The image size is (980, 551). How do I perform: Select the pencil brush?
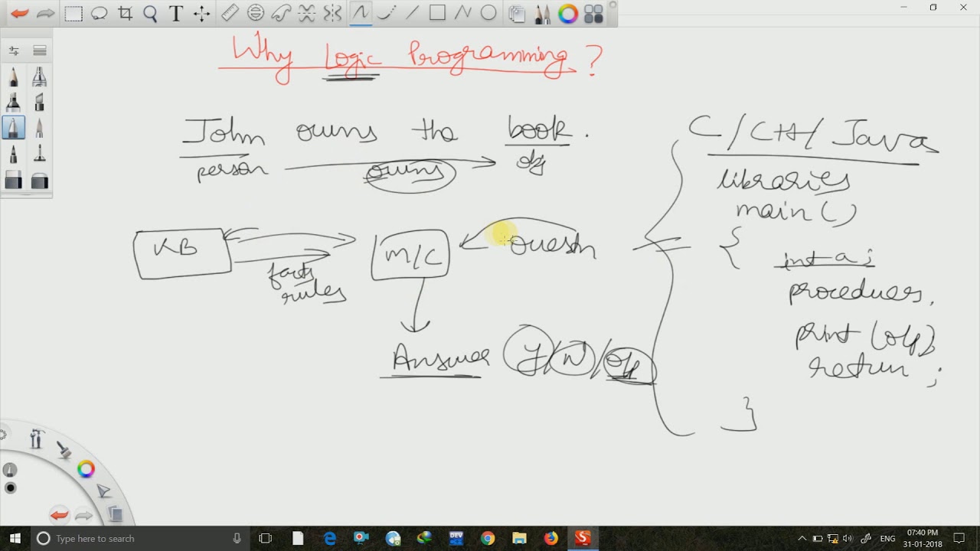pos(14,76)
